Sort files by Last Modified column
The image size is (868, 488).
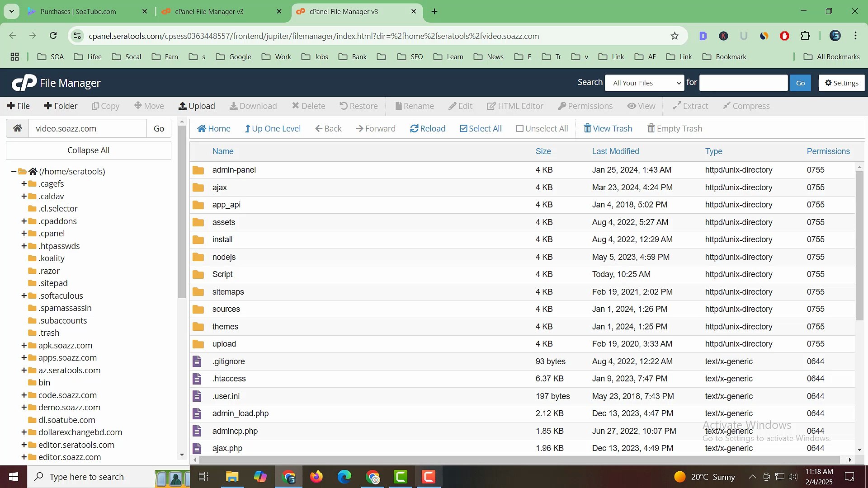pos(615,151)
